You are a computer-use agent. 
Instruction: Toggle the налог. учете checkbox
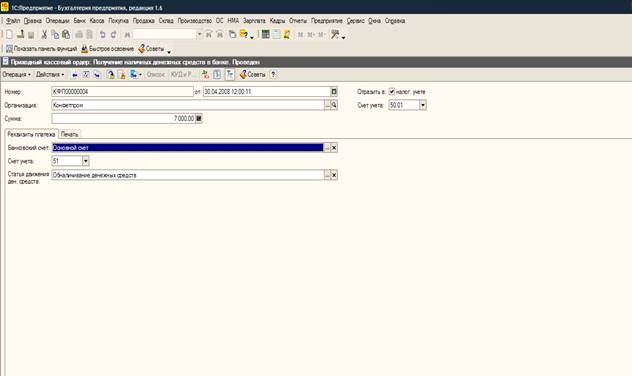click(392, 91)
